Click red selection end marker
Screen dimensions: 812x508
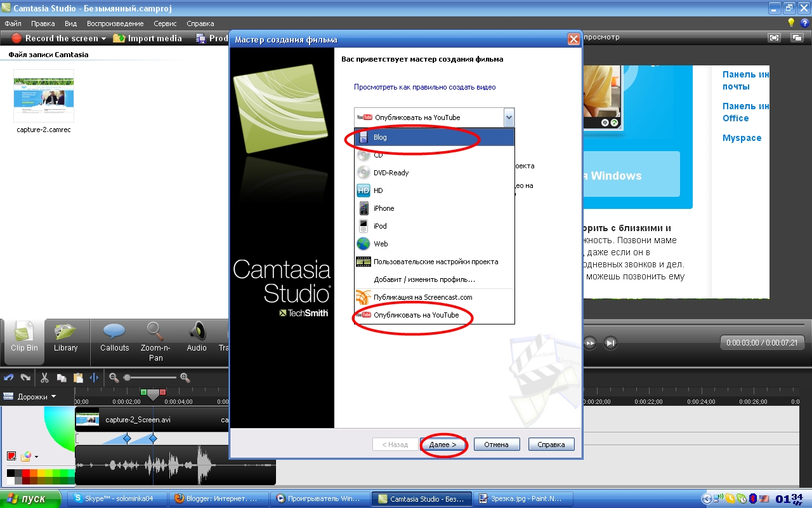coord(162,392)
